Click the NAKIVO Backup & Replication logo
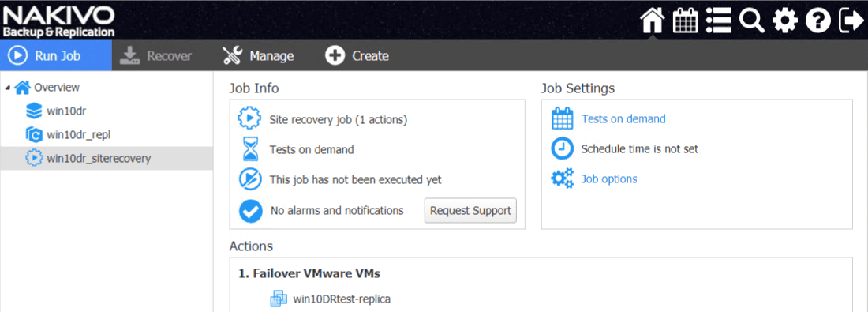This screenshot has width=868, height=312. (x=58, y=21)
